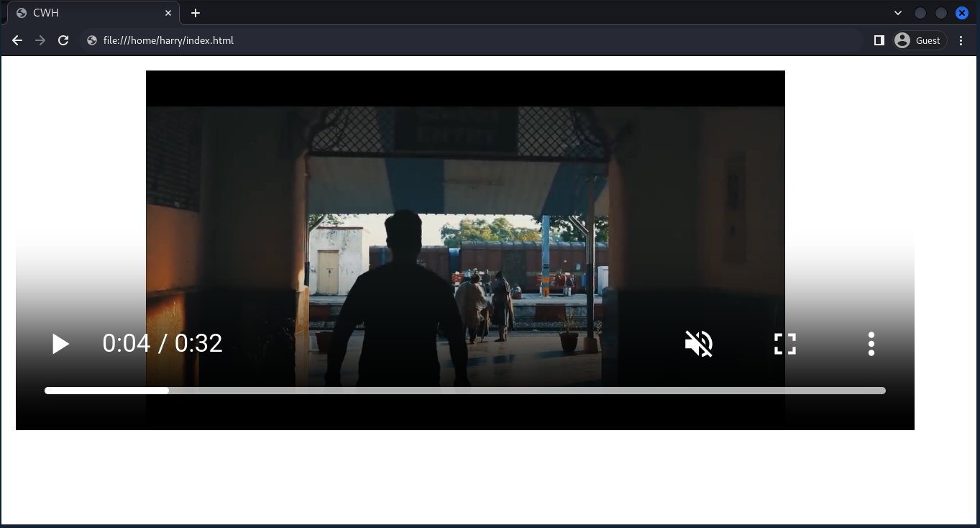Click the 0:04 / 0:32 time display
980x528 pixels.
(162, 343)
